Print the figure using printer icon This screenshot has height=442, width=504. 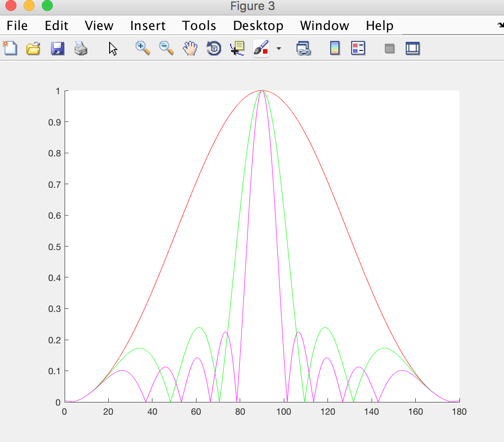81,48
